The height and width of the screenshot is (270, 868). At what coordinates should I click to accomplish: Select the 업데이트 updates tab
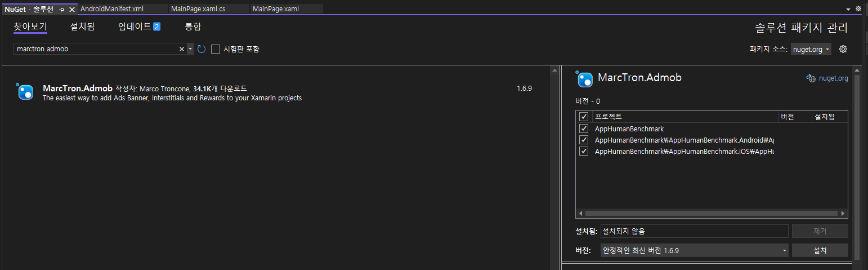tap(139, 26)
